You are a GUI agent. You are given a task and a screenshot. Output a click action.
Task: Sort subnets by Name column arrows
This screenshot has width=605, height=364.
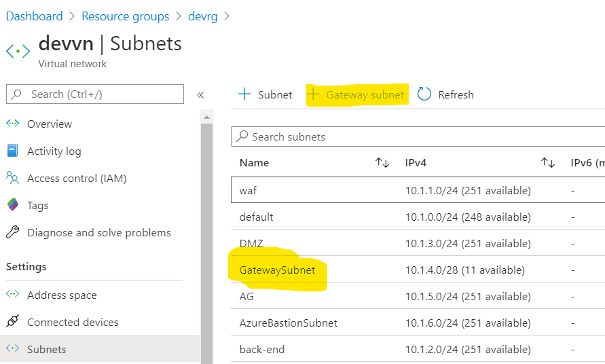[x=382, y=163]
